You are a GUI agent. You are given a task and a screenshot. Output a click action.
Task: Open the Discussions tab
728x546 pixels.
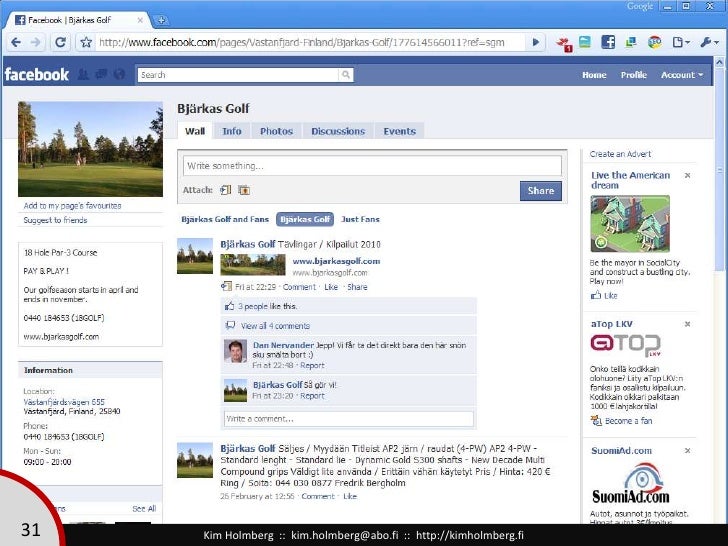point(338,131)
